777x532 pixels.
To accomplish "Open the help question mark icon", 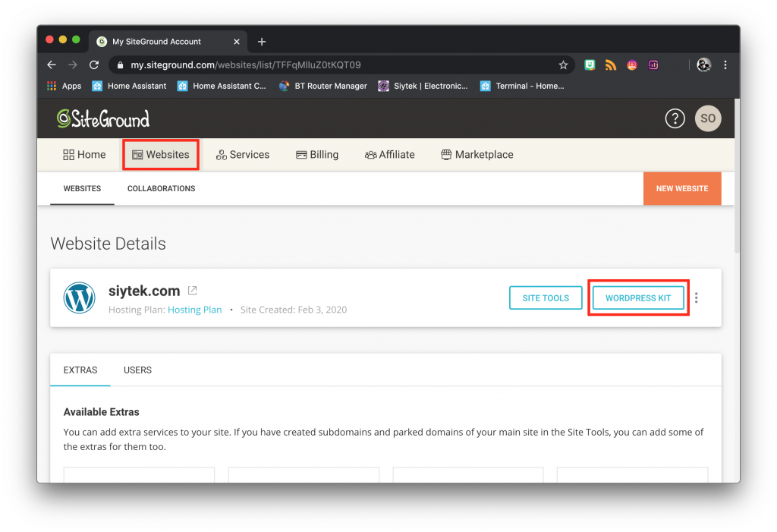I will (675, 118).
